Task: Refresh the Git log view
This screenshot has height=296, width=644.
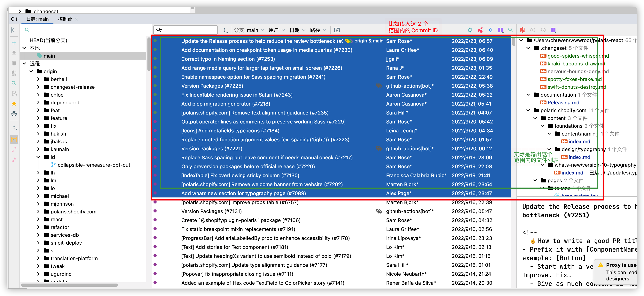Action: point(470,30)
